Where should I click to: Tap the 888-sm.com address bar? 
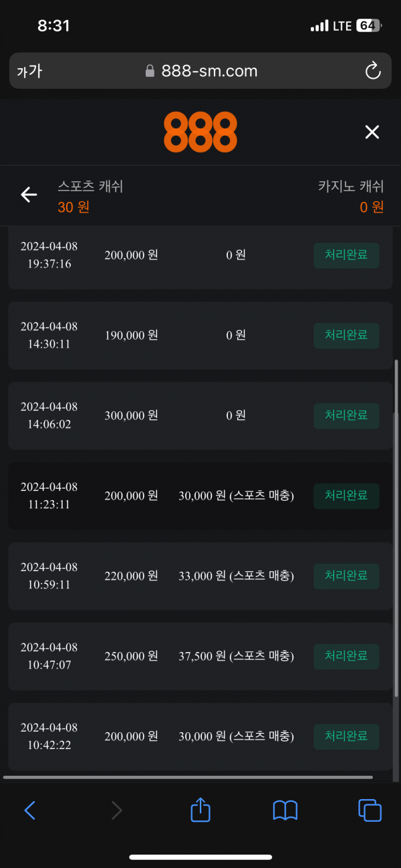pyautogui.click(x=200, y=71)
